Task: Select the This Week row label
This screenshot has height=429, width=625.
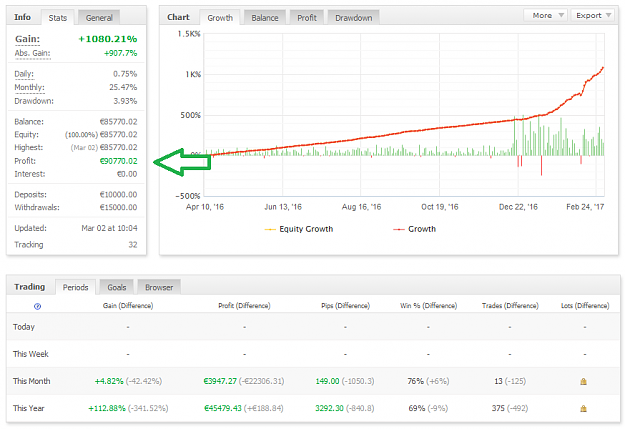Action: [x=31, y=354]
